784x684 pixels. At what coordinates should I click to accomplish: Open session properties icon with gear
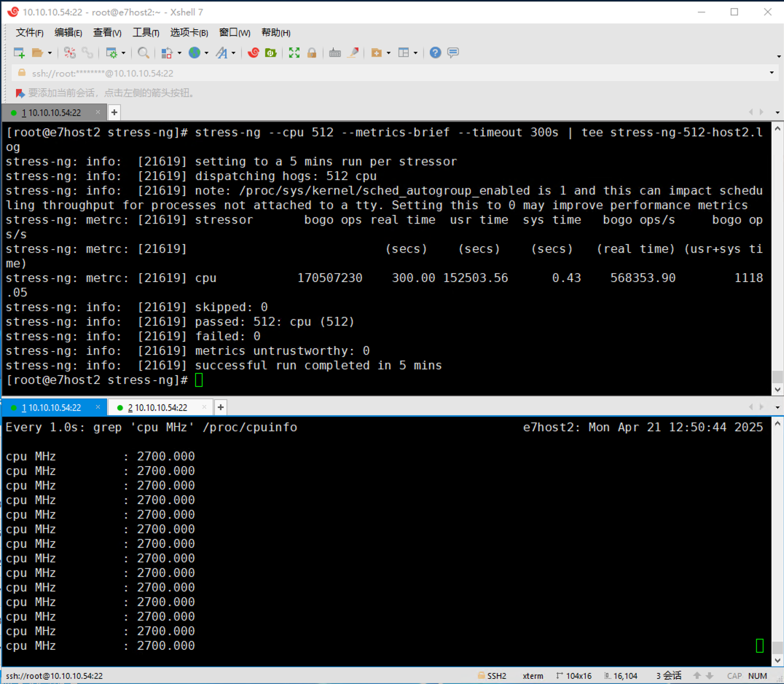coord(111,52)
